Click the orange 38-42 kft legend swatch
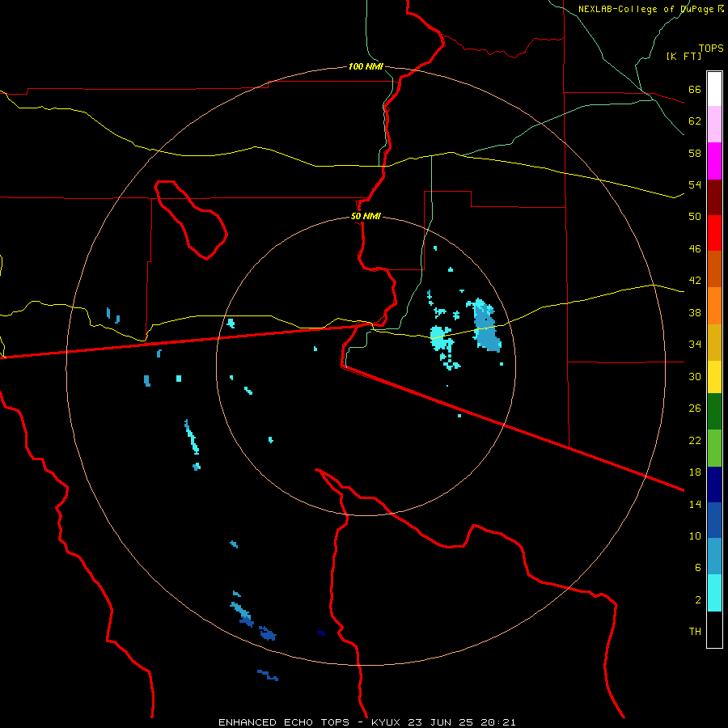Viewport: 728px width, 728px height. 714,306
